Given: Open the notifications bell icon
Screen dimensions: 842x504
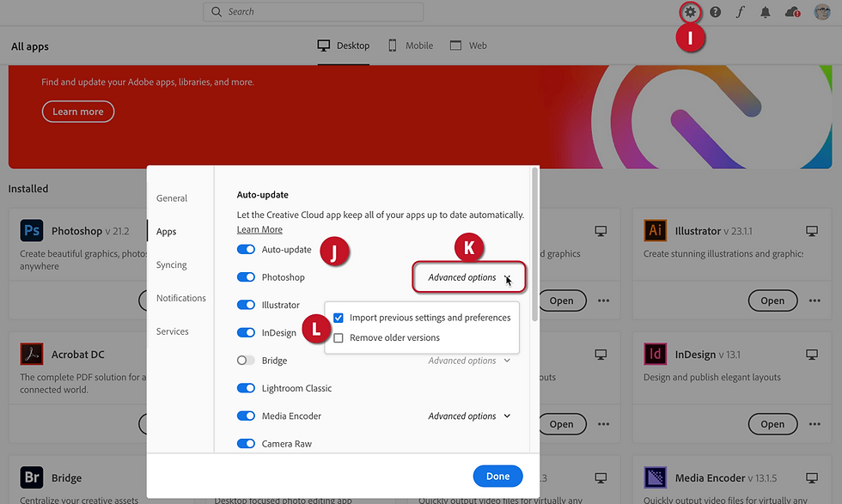Looking at the screenshot, I should (766, 12).
